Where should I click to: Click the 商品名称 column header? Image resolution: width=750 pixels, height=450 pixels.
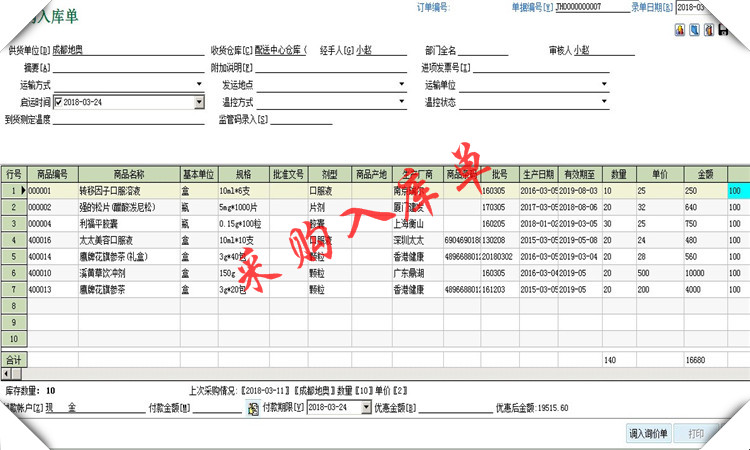coord(129,173)
